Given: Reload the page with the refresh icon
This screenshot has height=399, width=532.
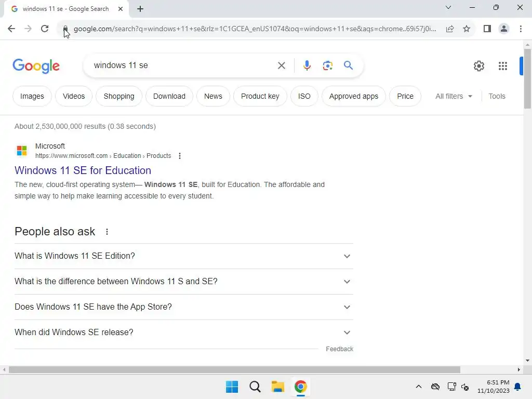Looking at the screenshot, I should coord(45,29).
